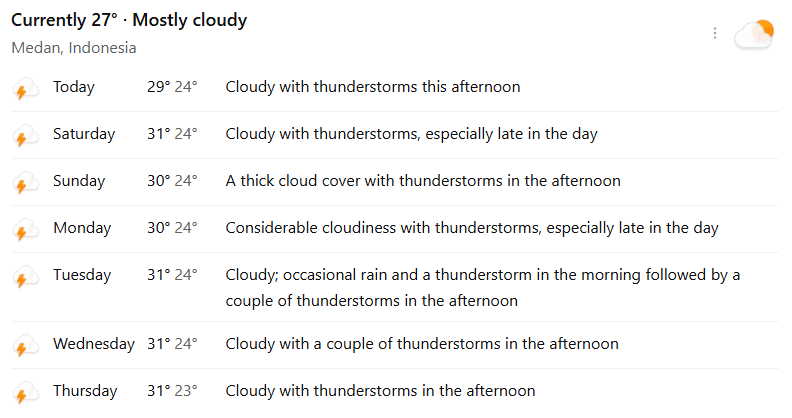Click the Medan, Indonesia location label

tap(74, 48)
